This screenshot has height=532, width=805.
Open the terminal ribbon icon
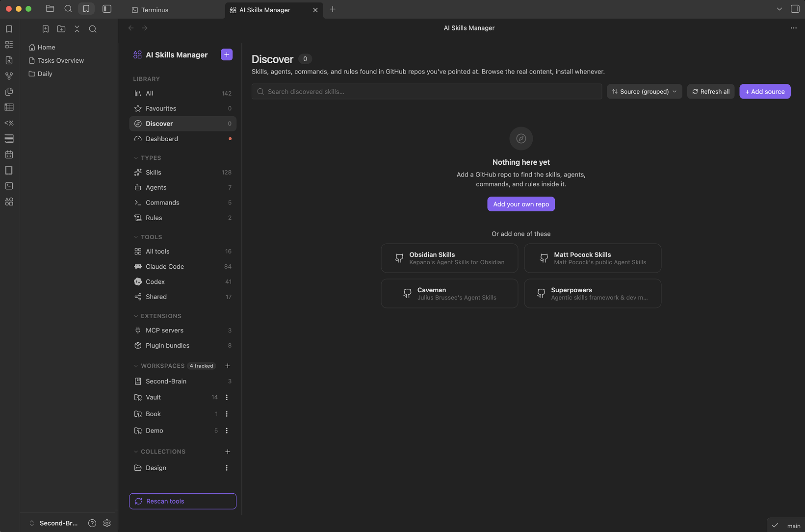point(9,186)
